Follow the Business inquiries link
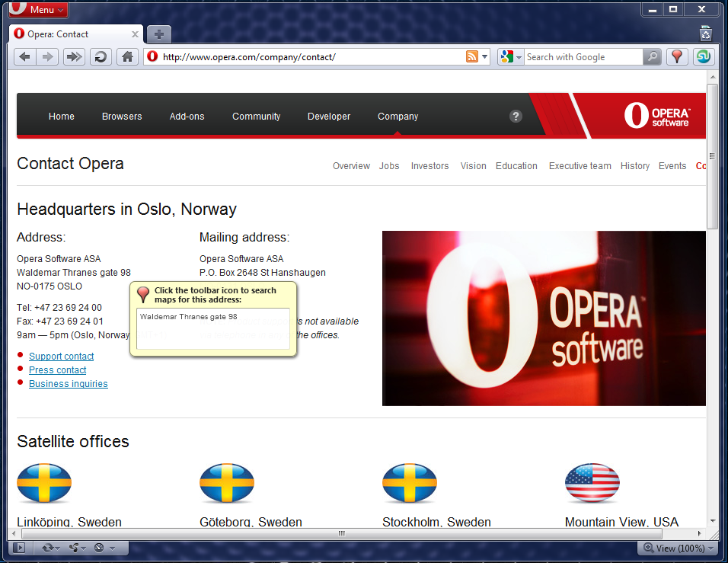This screenshot has height=563, width=728. [69, 384]
